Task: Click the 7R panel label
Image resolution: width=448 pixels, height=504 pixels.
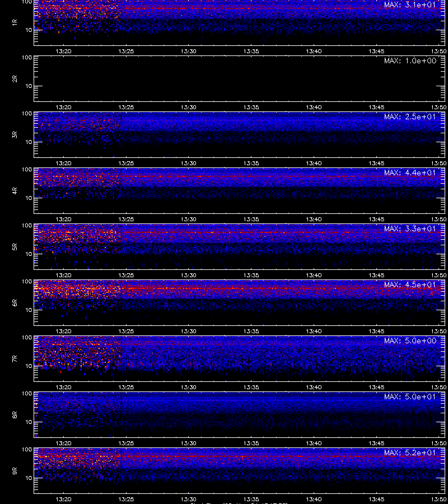Action: 15,359
